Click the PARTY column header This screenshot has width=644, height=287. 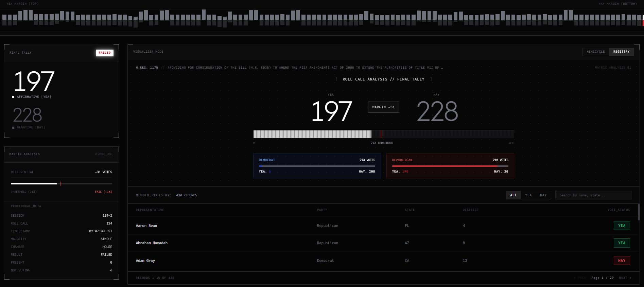pos(322,210)
